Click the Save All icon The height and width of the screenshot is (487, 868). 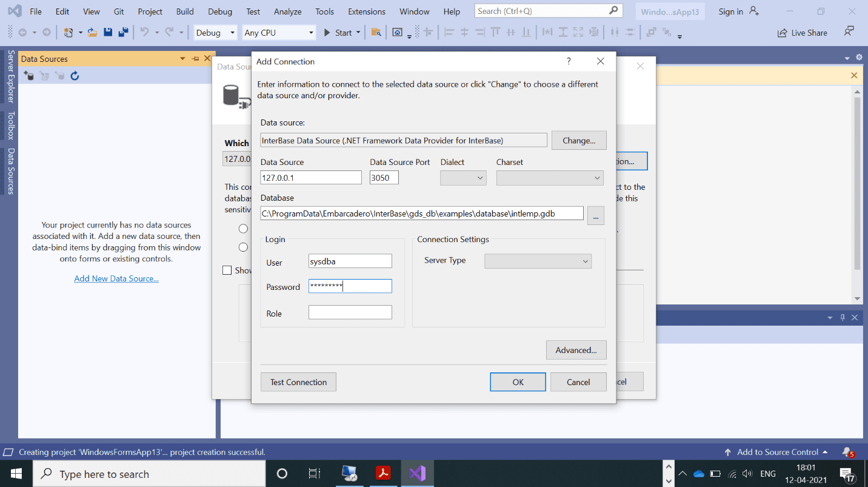pos(123,33)
